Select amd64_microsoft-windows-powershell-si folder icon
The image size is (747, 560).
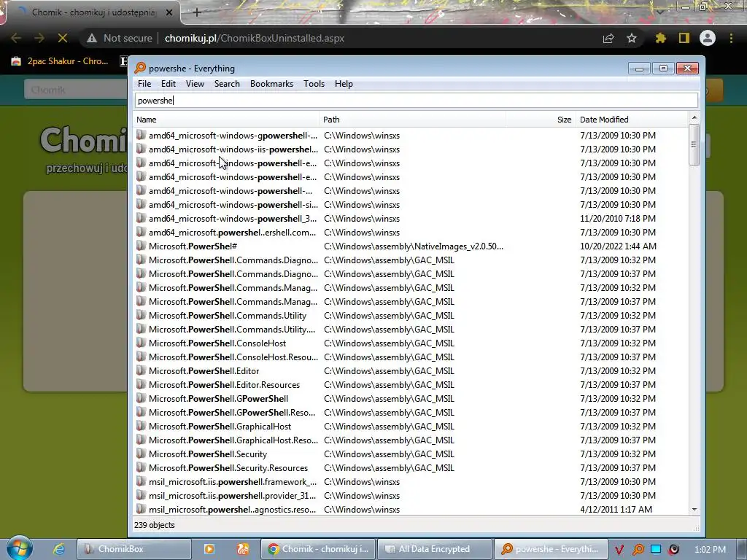tap(141, 204)
